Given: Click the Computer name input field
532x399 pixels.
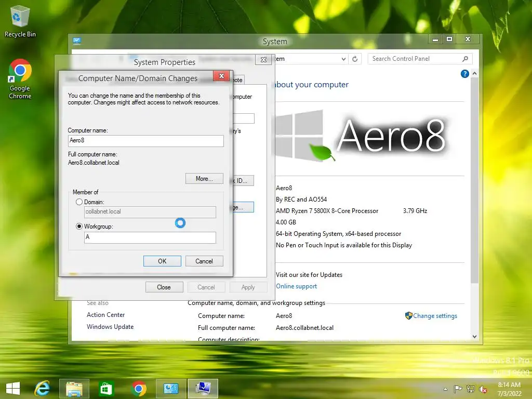Looking at the screenshot, I should 146,141.
